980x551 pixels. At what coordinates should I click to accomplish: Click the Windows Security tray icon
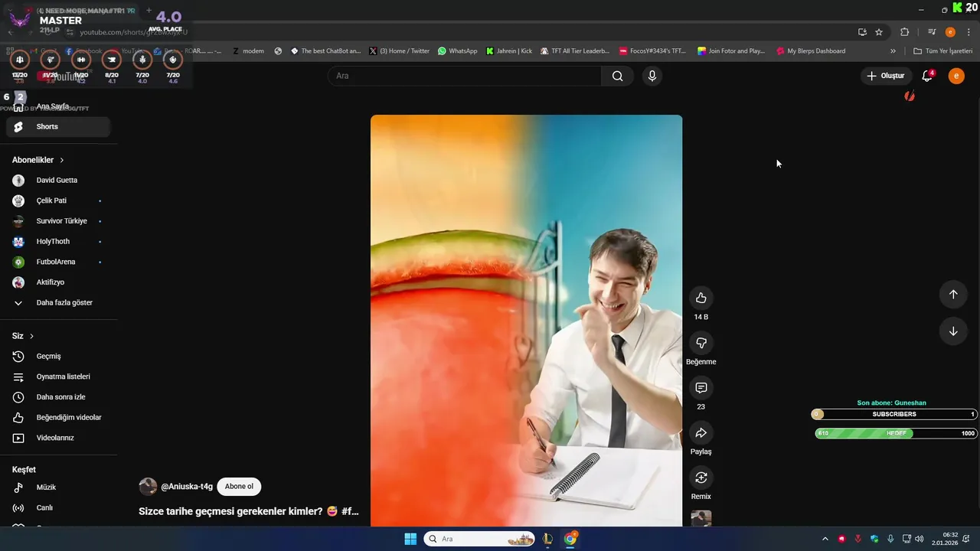[874, 539]
